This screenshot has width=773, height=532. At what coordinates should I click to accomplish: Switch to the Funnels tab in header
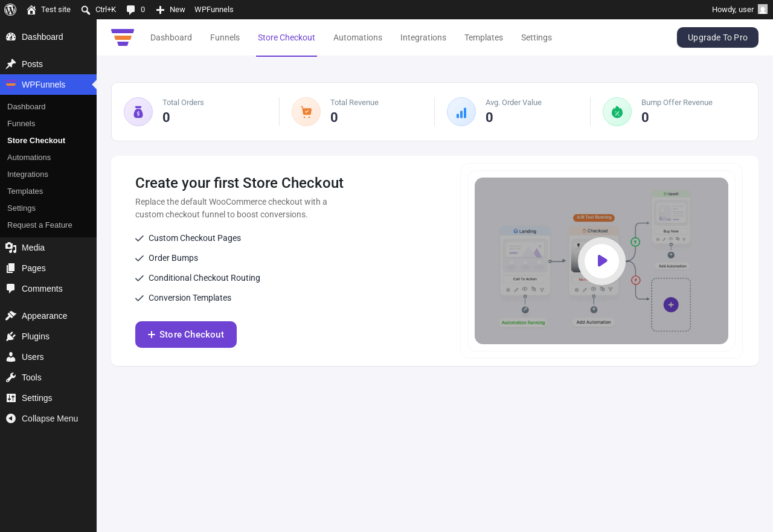[x=225, y=37]
